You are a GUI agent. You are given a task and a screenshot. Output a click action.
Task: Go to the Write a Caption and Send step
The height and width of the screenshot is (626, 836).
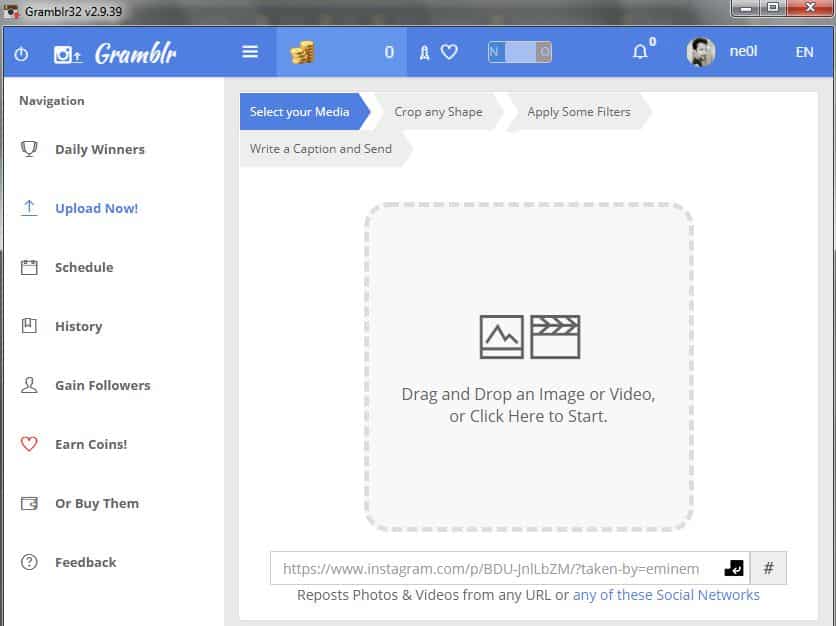[325, 149]
